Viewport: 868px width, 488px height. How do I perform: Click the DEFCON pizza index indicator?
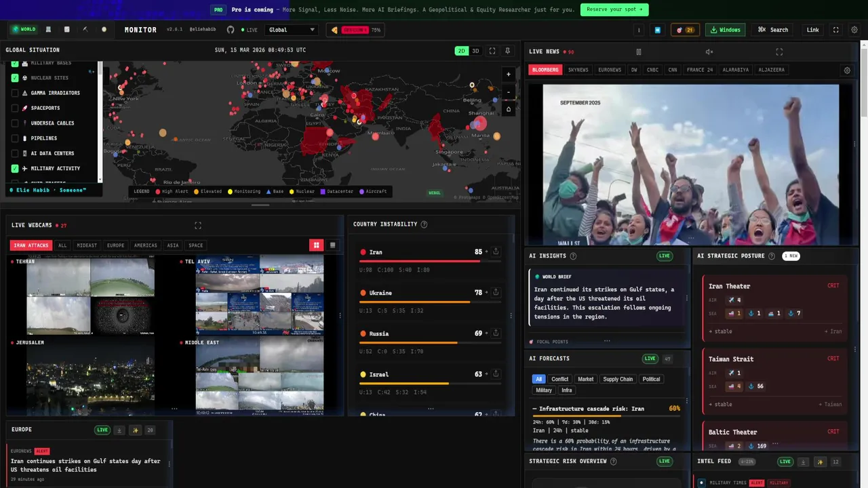355,30
